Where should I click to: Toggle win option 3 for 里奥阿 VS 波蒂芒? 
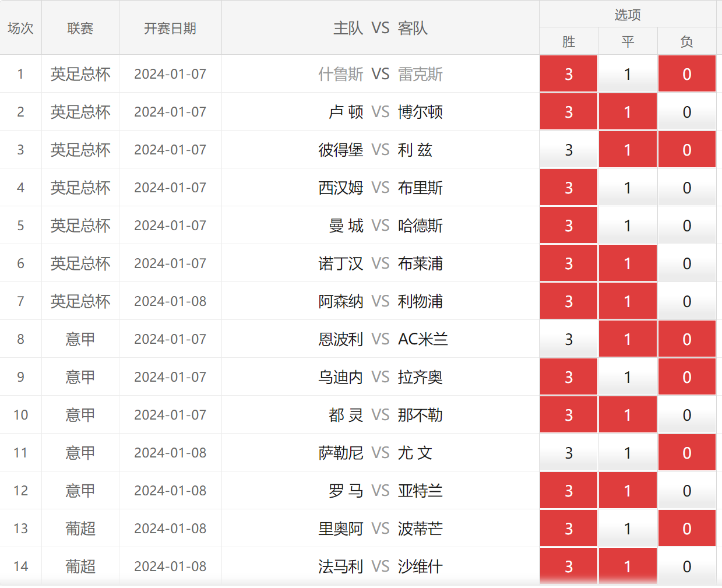coord(569,529)
